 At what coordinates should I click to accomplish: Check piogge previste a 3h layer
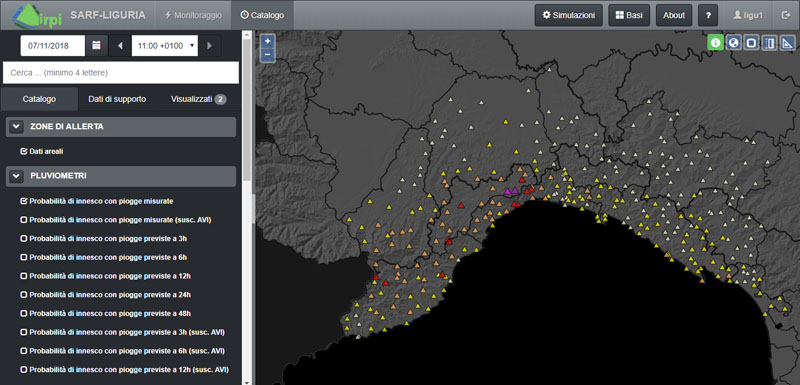pos(23,239)
